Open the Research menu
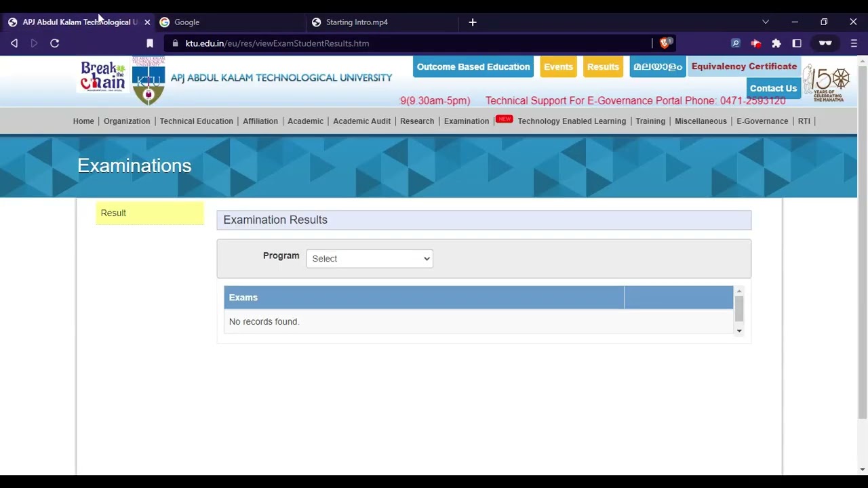 417,121
